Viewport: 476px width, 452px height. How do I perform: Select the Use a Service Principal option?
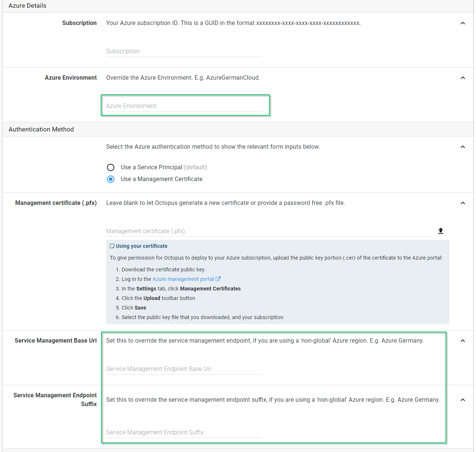point(111,167)
